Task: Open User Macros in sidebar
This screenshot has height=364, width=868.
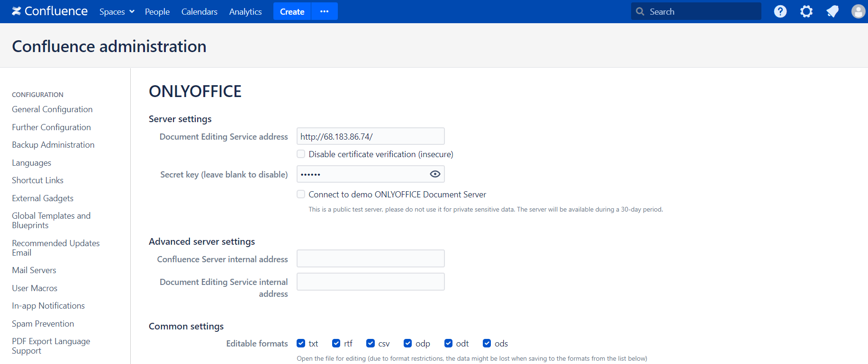Action: tap(35, 288)
